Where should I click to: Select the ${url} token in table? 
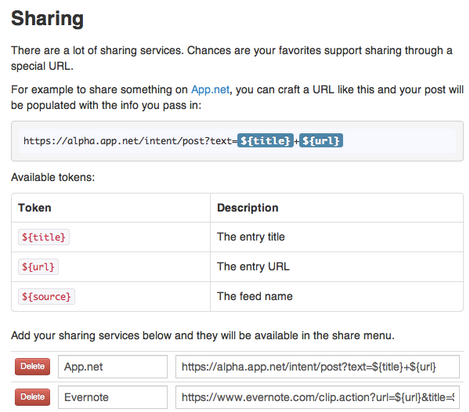pos(38,267)
